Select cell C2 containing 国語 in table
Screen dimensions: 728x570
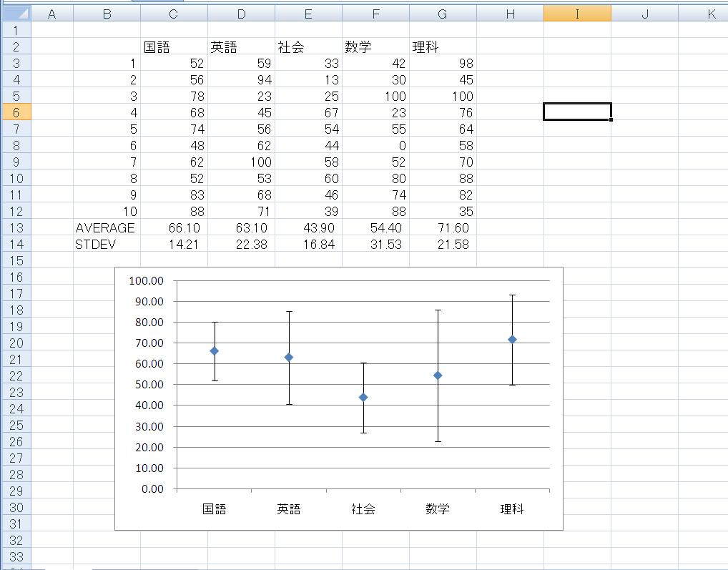(x=174, y=47)
